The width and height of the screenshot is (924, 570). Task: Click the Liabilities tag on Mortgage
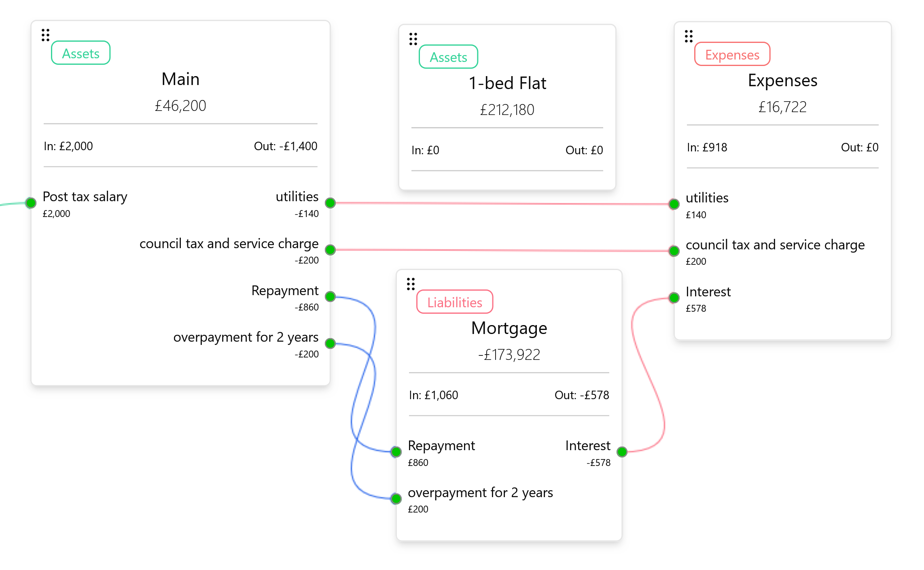(x=455, y=302)
